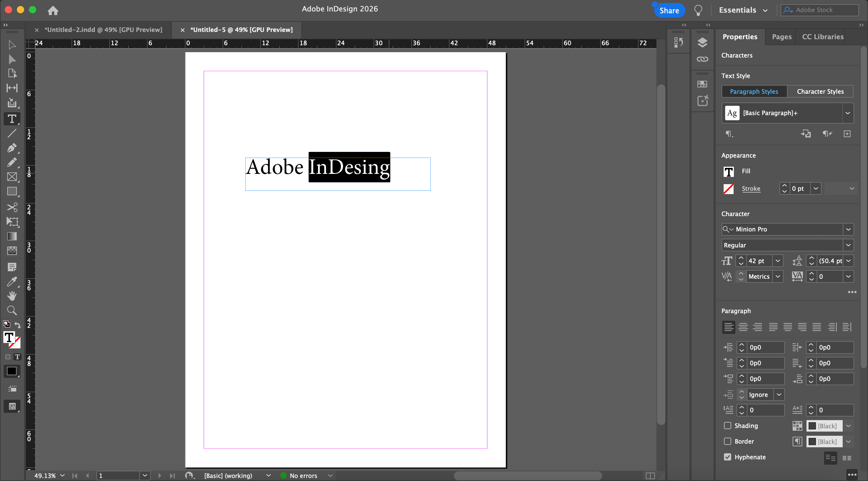Switch to Character Styles
Screen dimensions: 868x481
[820, 92]
